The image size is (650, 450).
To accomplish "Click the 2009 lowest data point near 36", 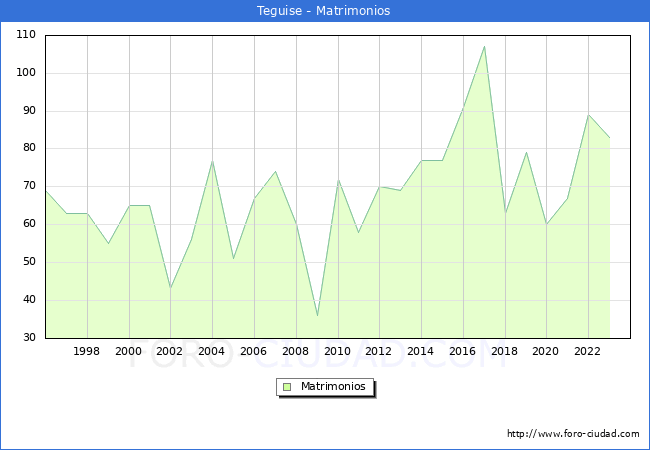I will click(x=317, y=316).
